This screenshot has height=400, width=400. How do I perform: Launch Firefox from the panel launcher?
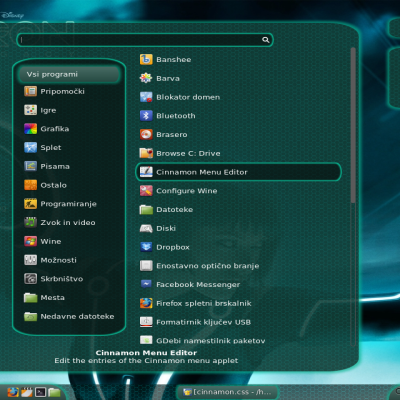13,392
